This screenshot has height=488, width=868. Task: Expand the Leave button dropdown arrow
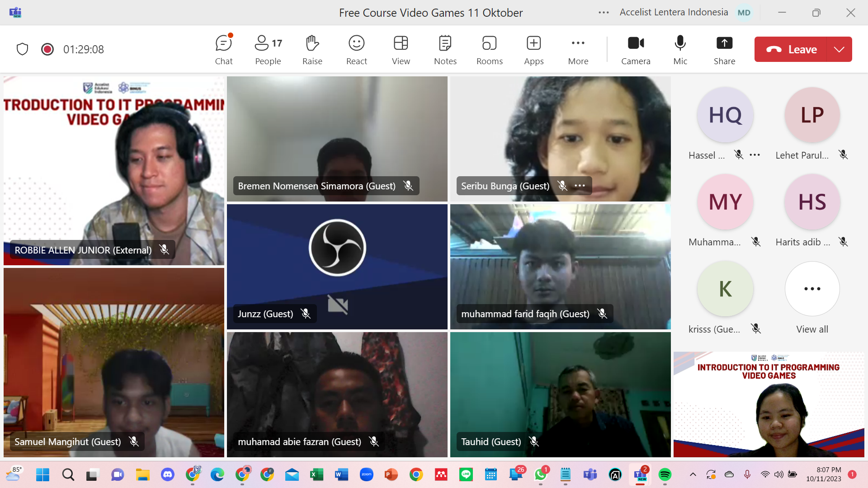click(x=839, y=49)
